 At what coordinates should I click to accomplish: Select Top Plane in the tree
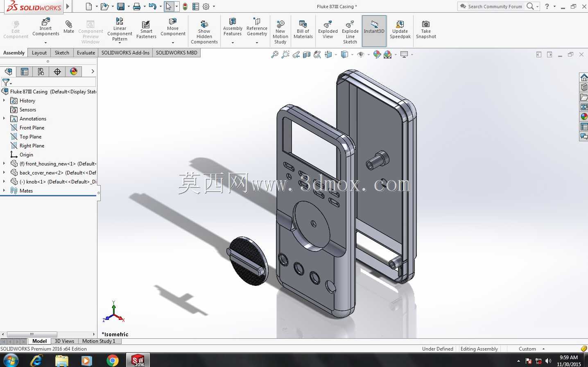(30, 137)
